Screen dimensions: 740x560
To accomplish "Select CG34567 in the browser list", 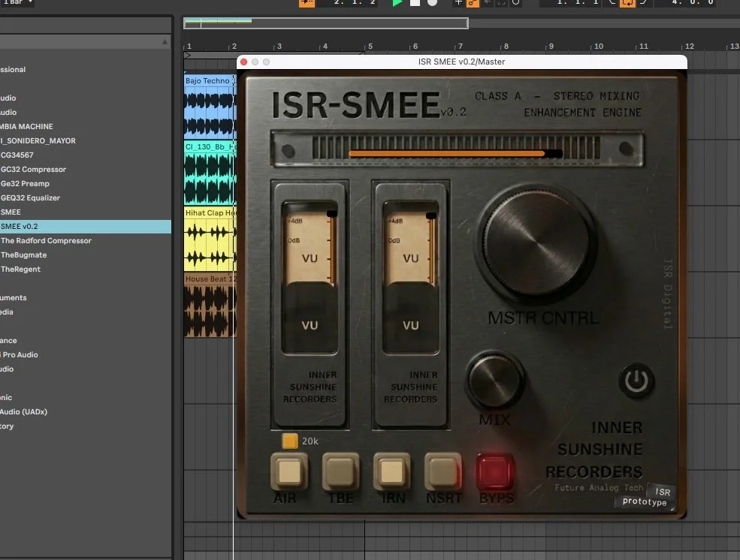I will coord(86,155).
